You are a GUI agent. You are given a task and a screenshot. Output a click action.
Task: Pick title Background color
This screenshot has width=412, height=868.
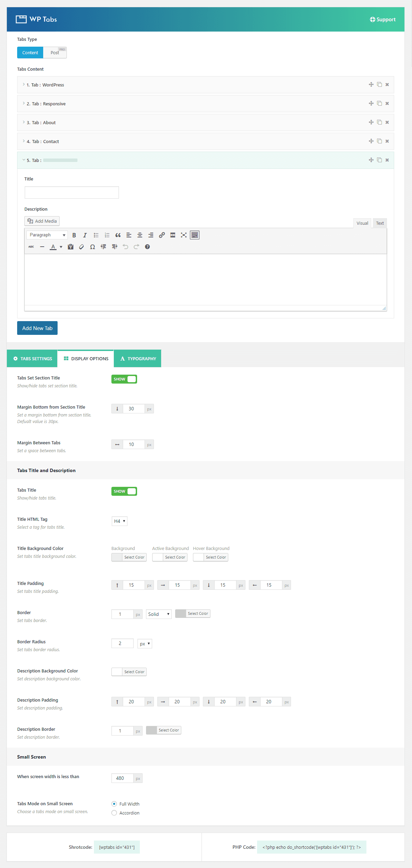(129, 557)
